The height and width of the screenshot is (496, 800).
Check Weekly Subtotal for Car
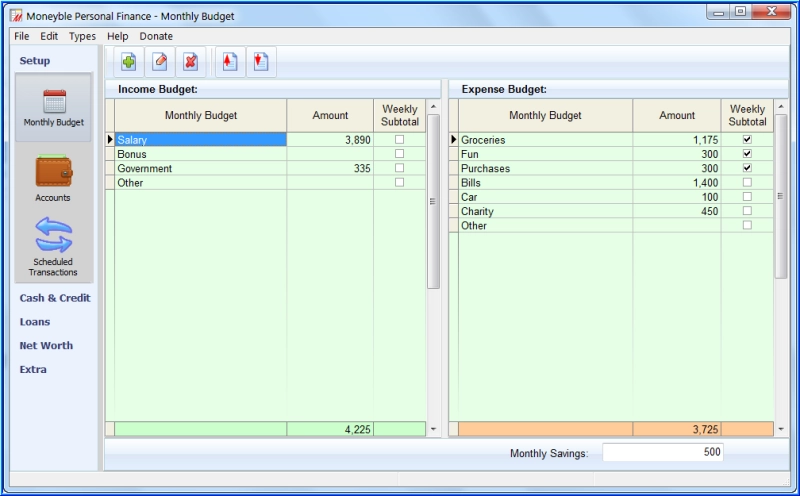point(747,196)
